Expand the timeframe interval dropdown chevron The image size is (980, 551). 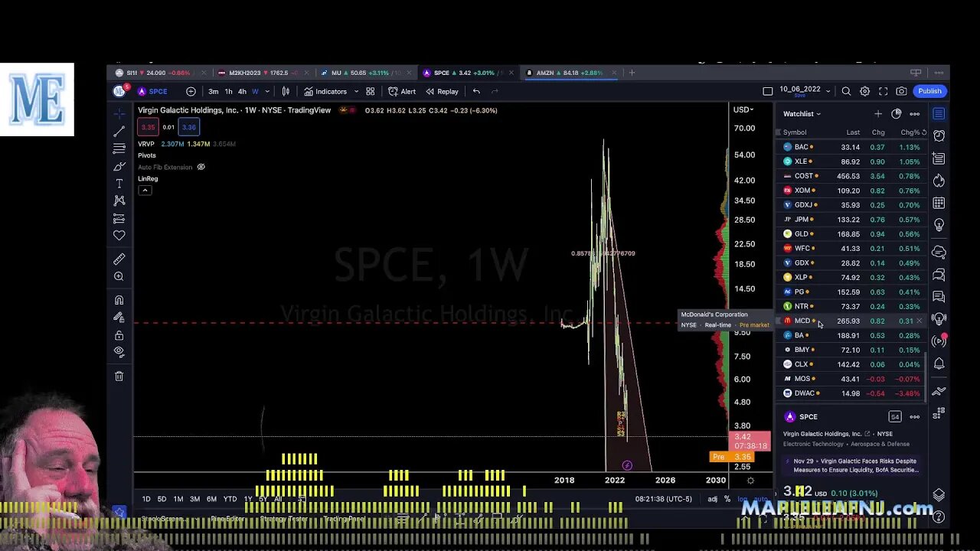click(267, 91)
